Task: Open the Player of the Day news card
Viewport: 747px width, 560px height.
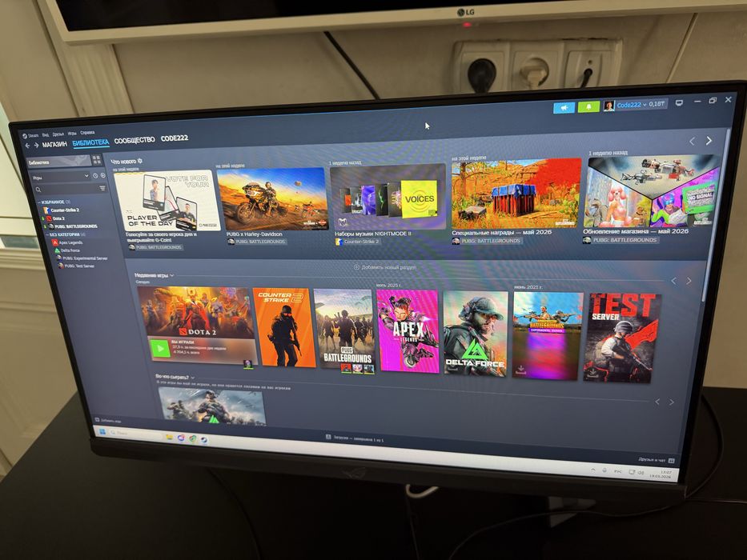Action: (x=167, y=201)
